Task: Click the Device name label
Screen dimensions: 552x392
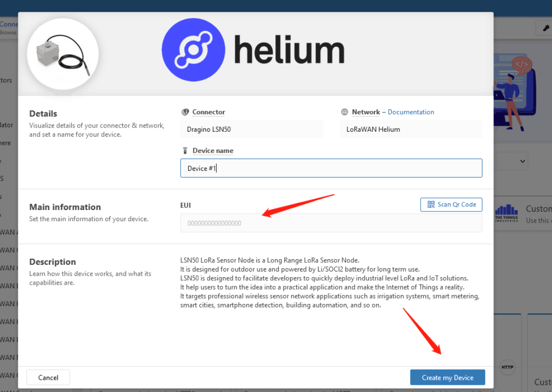Action: [213, 150]
